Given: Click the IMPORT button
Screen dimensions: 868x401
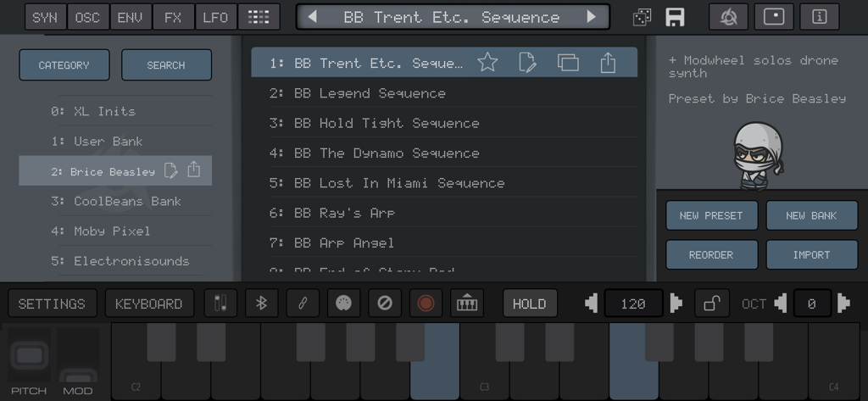Looking at the screenshot, I should point(811,255).
